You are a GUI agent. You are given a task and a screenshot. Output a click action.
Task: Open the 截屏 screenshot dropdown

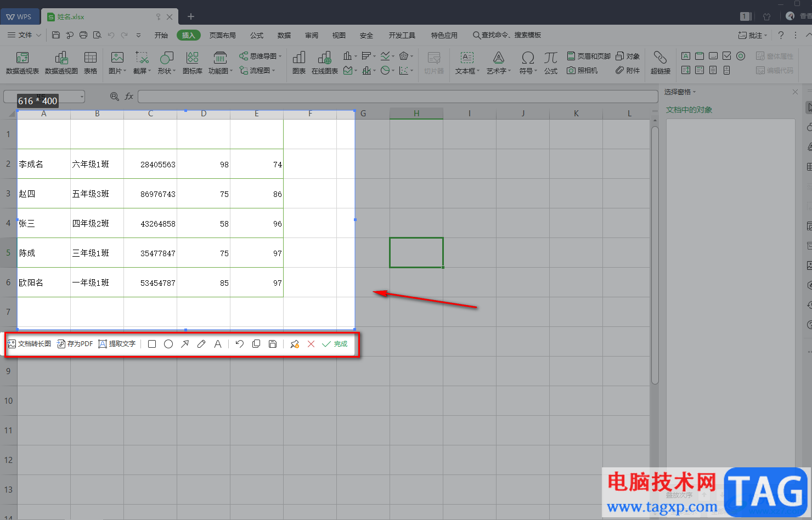(142, 63)
